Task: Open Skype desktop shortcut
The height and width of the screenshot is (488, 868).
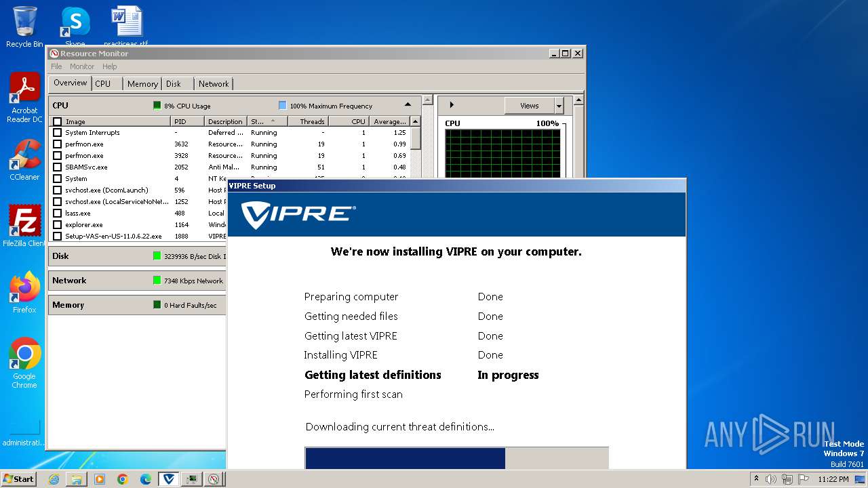Action: tap(75, 26)
